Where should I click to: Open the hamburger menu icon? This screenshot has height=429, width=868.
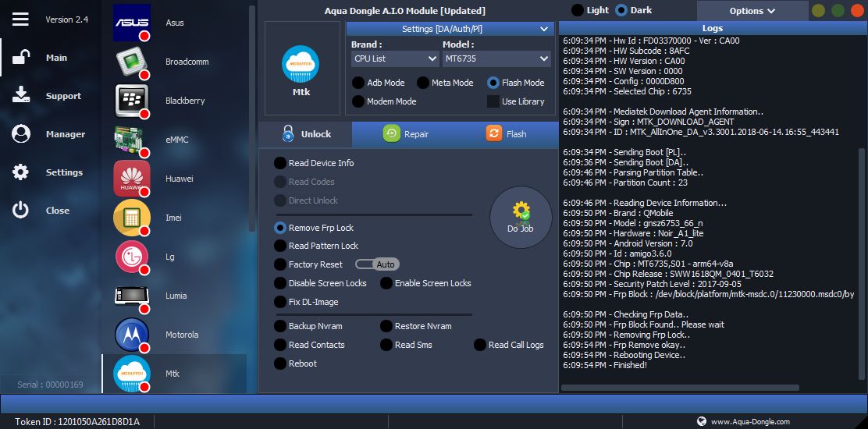point(20,19)
